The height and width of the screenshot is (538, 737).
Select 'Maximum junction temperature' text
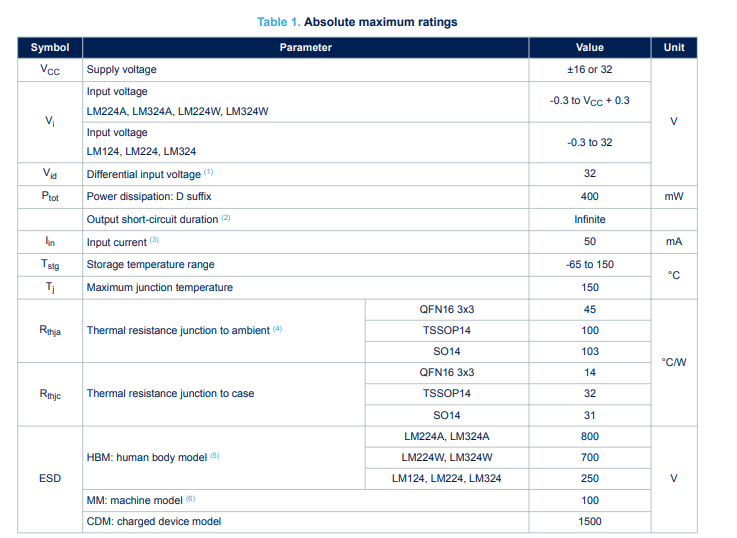[x=160, y=288]
